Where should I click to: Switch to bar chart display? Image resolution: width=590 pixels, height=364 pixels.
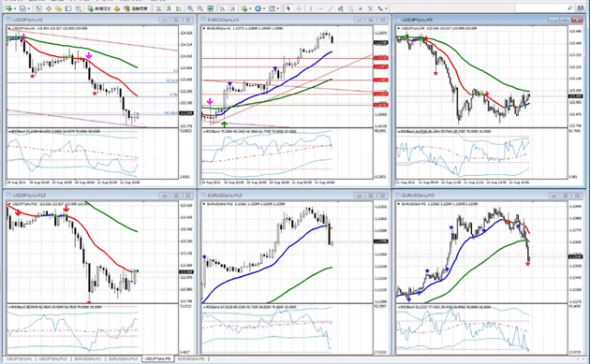(x=159, y=8)
